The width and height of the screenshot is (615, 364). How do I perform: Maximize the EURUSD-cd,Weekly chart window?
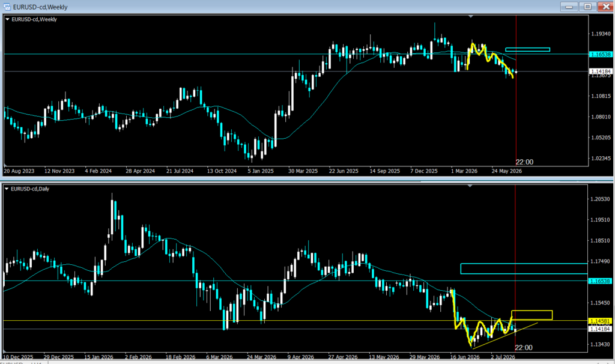click(587, 7)
